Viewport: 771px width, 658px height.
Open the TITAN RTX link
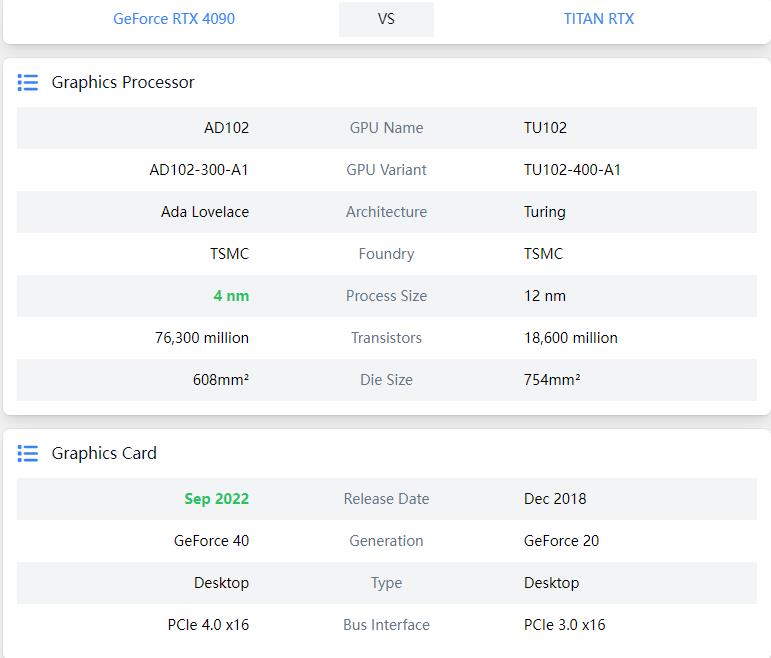tap(598, 19)
